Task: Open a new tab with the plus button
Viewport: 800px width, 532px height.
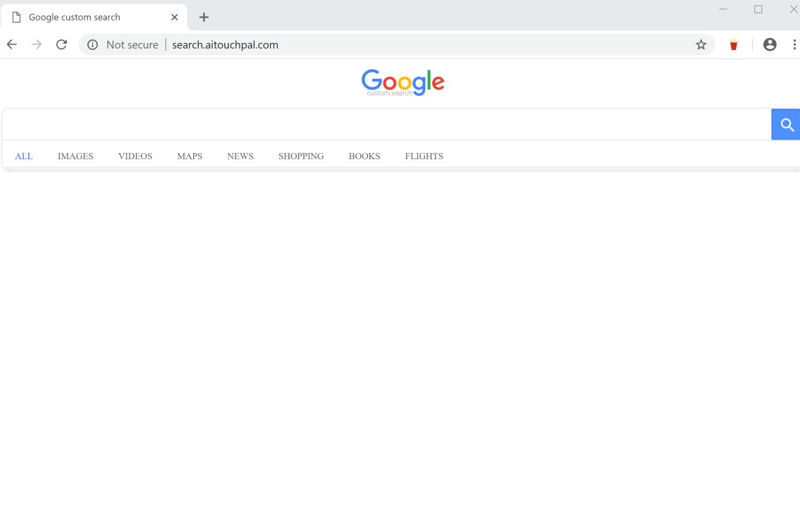Action: pos(204,18)
